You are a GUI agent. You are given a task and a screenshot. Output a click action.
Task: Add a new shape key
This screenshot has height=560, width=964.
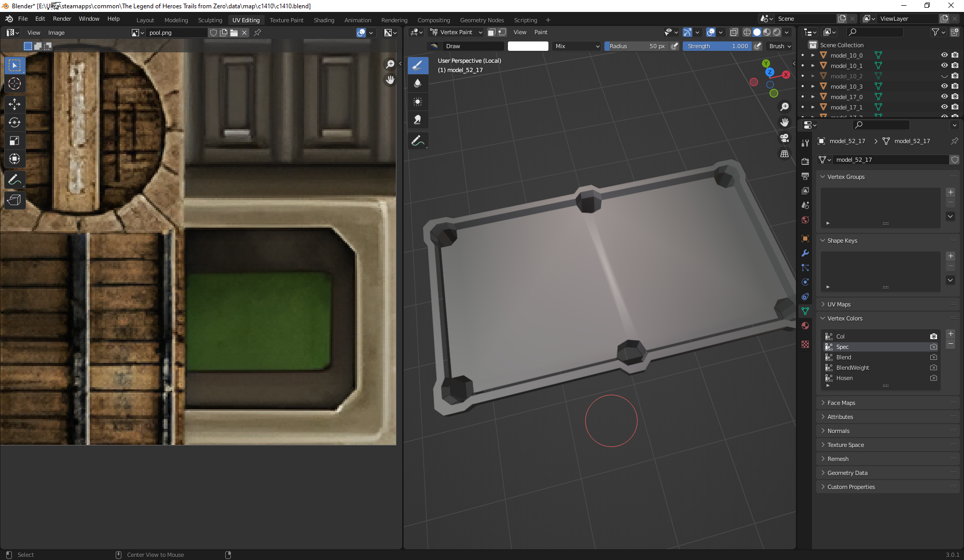pos(951,256)
